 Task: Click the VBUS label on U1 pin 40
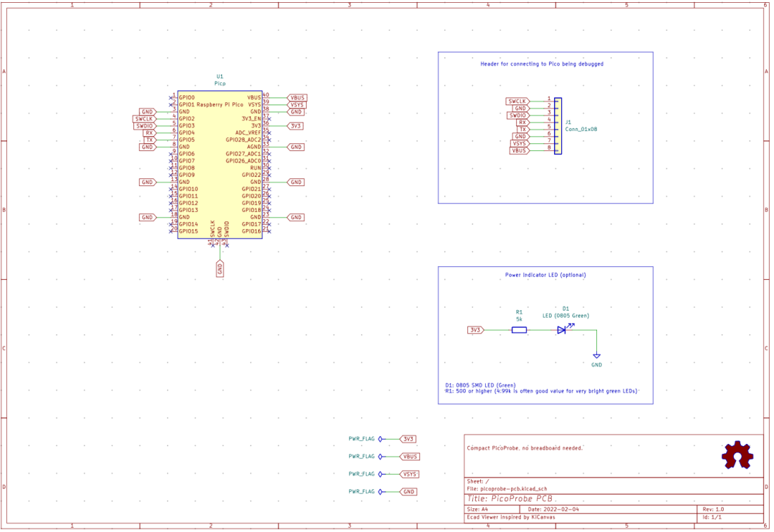[297, 98]
